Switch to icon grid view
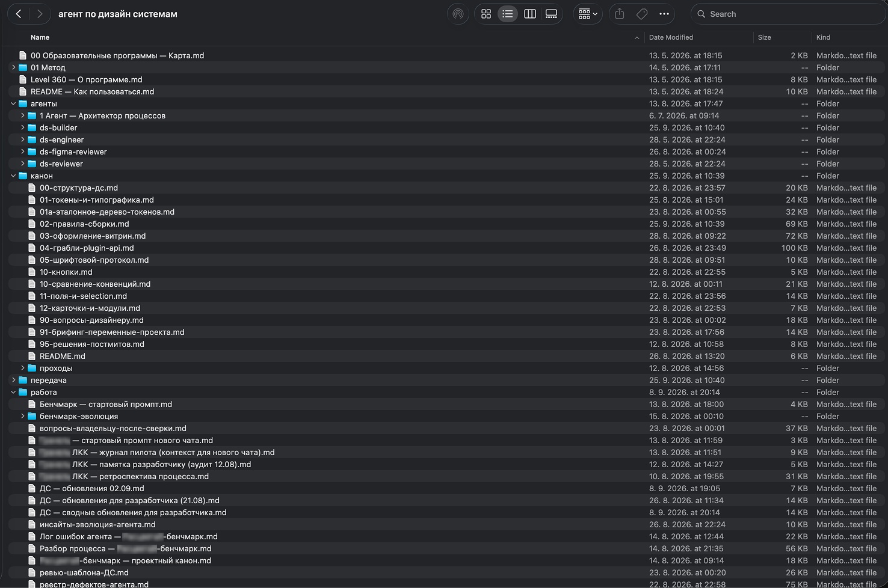Viewport: 888px width, 588px height. click(x=486, y=14)
